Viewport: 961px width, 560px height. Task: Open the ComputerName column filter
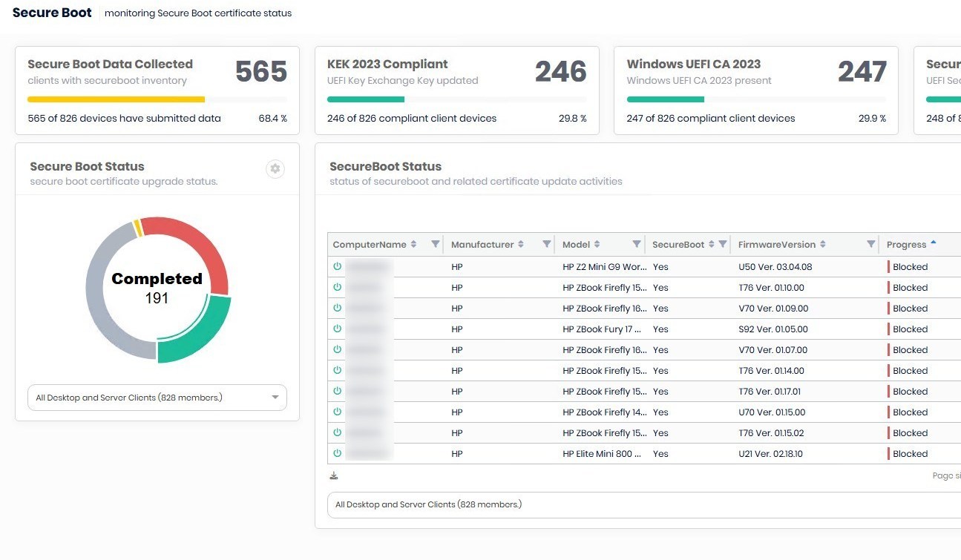click(436, 245)
